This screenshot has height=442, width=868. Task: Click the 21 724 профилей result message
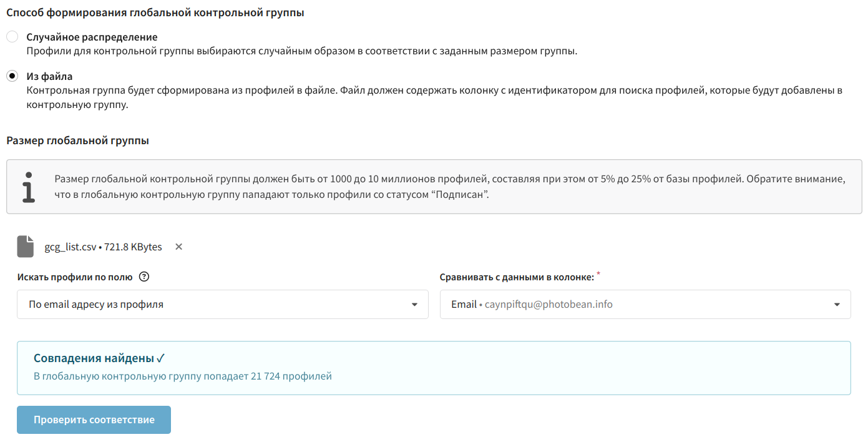point(183,376)
